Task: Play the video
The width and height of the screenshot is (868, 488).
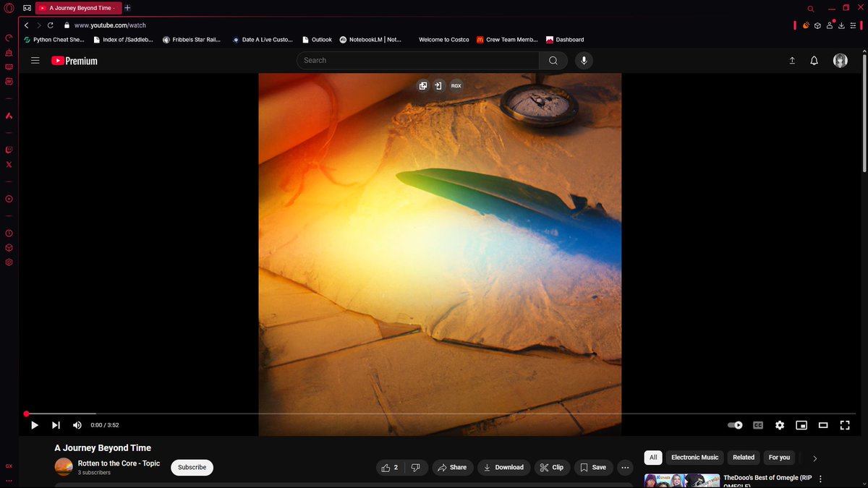Action: click(x=34, y=425)
